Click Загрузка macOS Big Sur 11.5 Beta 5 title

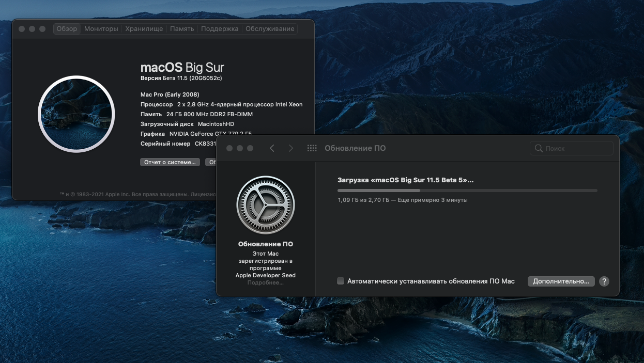click(406, 180)
